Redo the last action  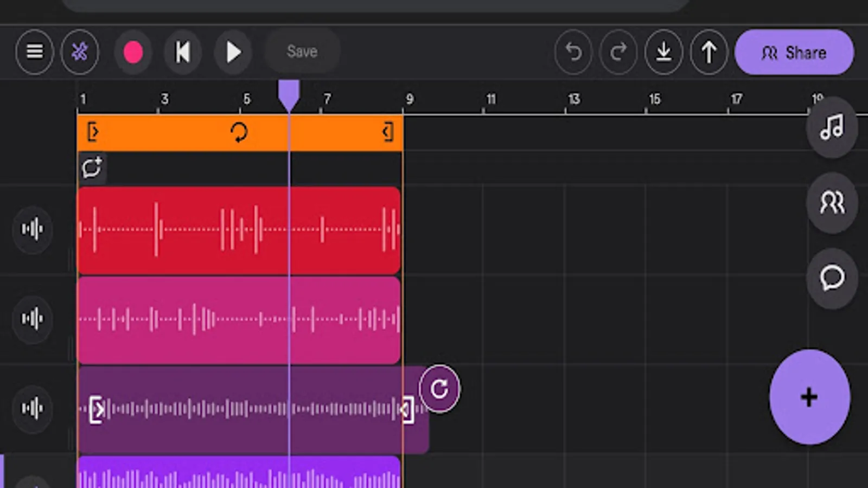pyautogui.click(x=618, y=53)
